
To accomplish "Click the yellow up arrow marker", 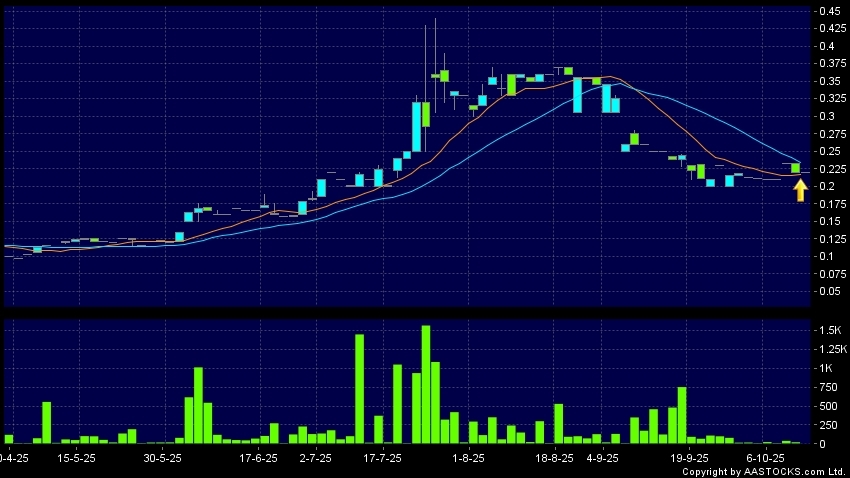I will tap(800, 189).
